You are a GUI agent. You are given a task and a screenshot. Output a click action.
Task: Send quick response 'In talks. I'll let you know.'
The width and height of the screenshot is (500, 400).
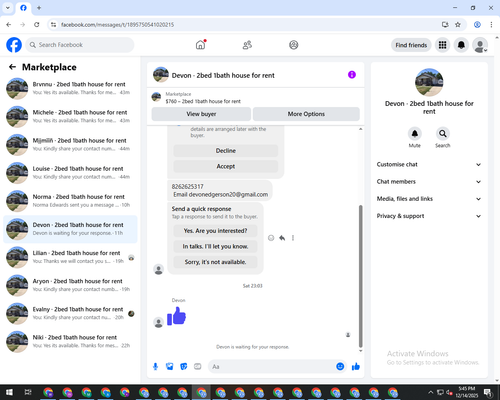pos(215,246)
